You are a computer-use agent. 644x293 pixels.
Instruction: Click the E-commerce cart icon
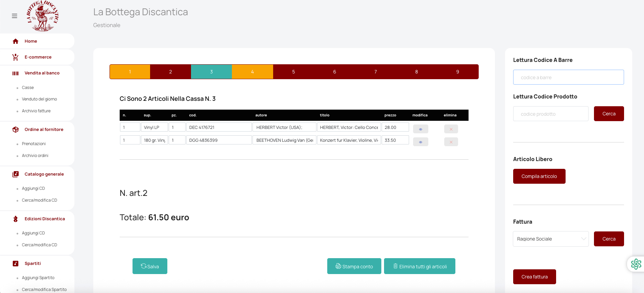tap(16, 57)
